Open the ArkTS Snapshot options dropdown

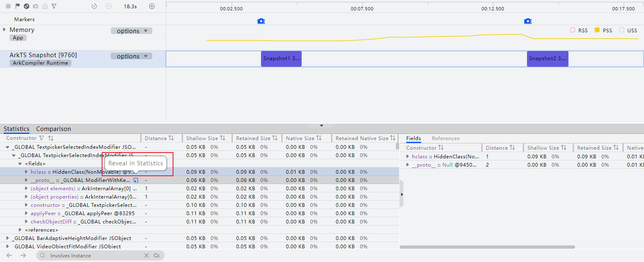click(132, 56)
